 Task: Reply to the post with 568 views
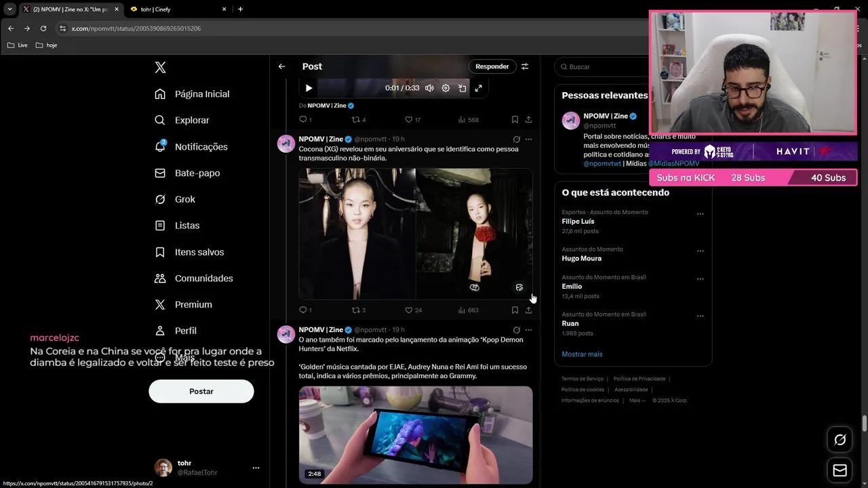pos(305,119)
